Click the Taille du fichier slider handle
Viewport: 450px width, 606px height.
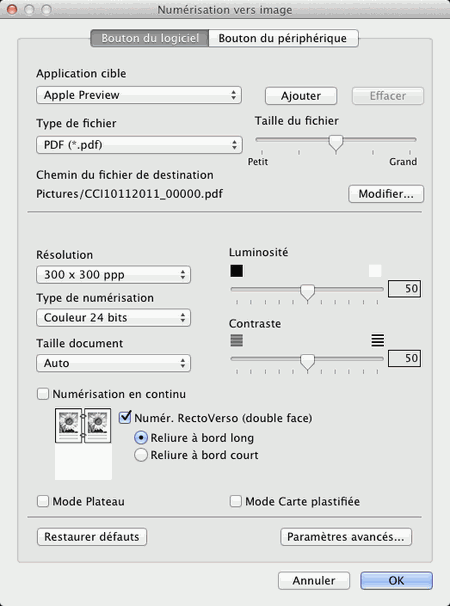336,143
